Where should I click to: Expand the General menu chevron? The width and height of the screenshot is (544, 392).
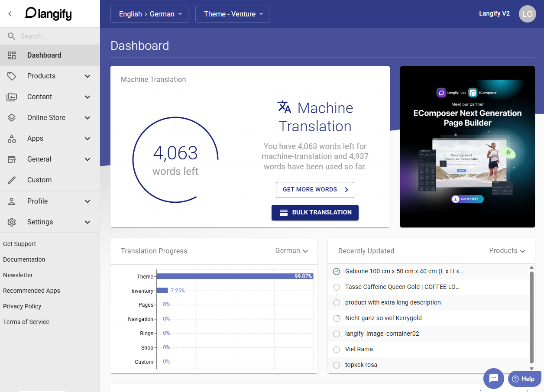(87, 159)
